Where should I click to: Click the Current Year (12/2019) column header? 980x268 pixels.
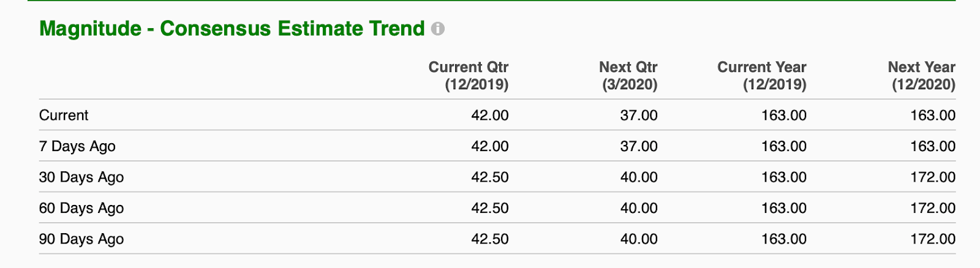pyautogui.click(x=762, y=76)
